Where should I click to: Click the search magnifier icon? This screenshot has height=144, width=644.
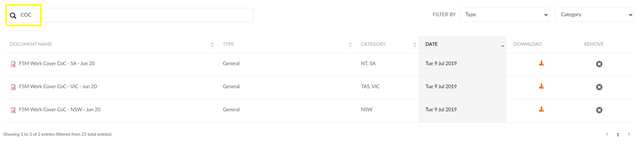pos(13,15)
